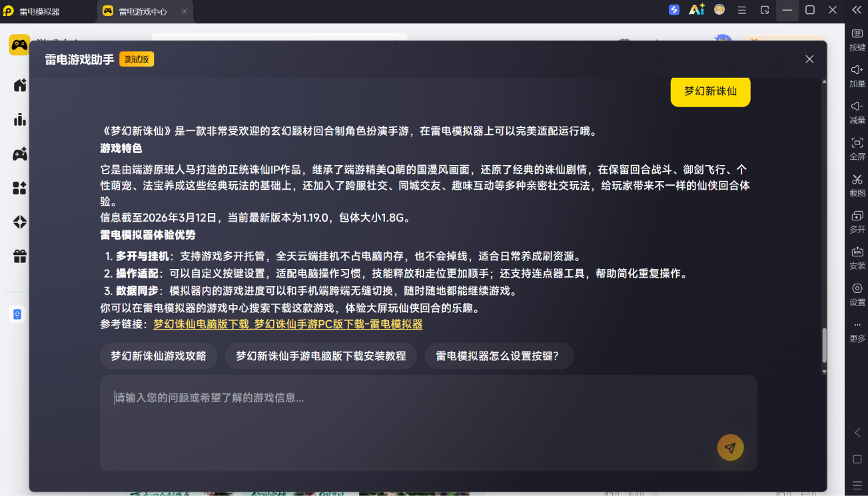Open the AI assistant icon
This screenshot has height=496, width=868.
pyautogui.click(x=697, y=10)
